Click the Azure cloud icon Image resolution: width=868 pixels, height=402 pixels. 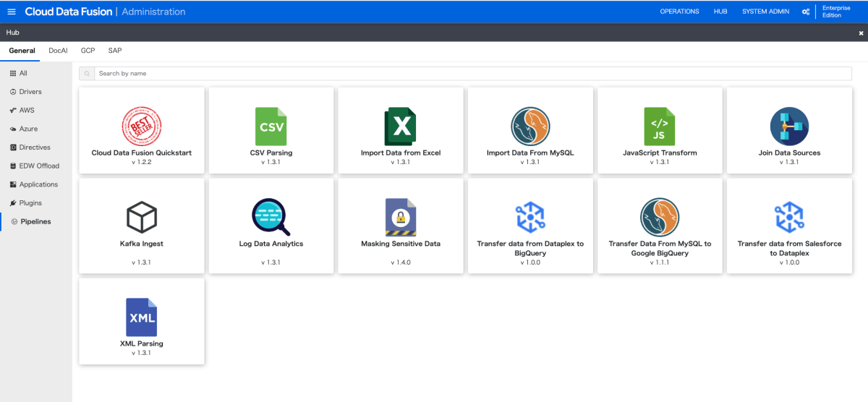(13, 129)
